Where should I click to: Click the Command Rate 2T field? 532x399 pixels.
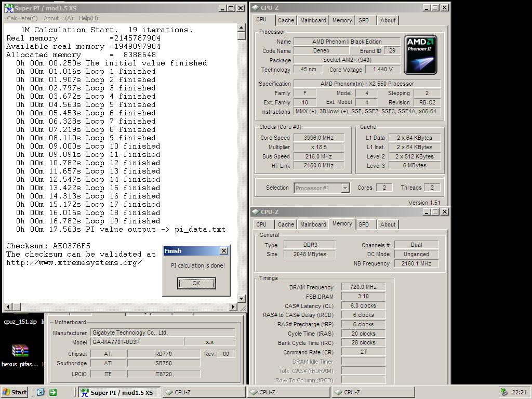[x=363, y=352]
